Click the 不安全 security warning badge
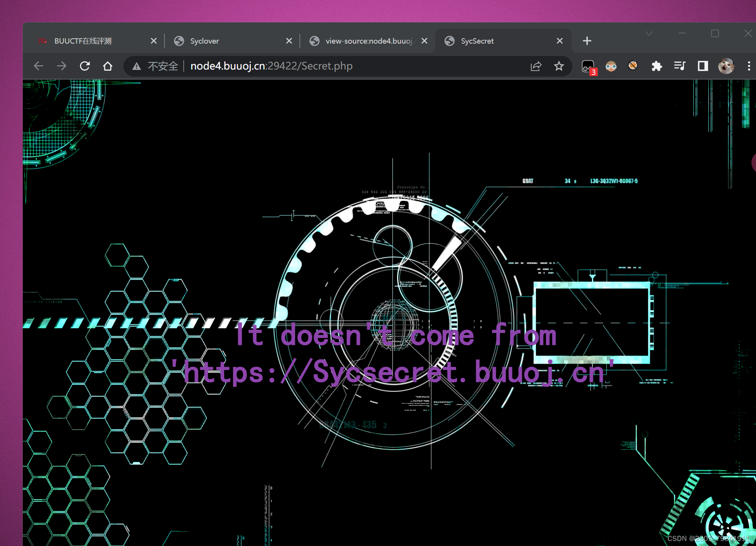 [x=156, y=66]
